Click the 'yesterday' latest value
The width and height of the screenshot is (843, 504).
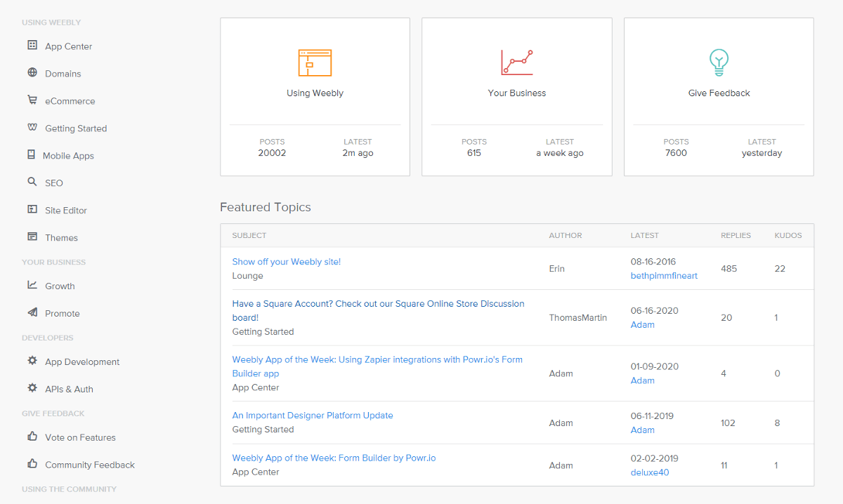(762, 153)
